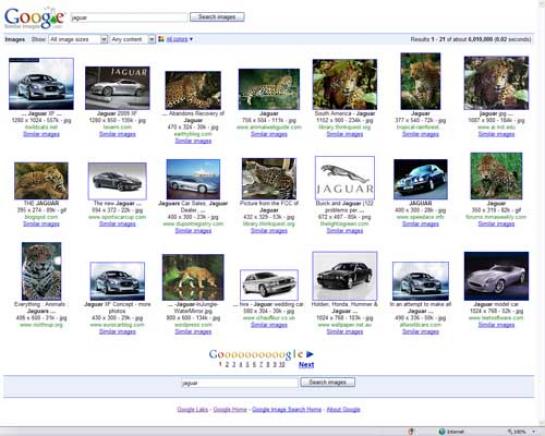Open the Picture from the FOC of Jaguar thumbnail
This screenshot has height=436, width=545.
coord(269,179)
